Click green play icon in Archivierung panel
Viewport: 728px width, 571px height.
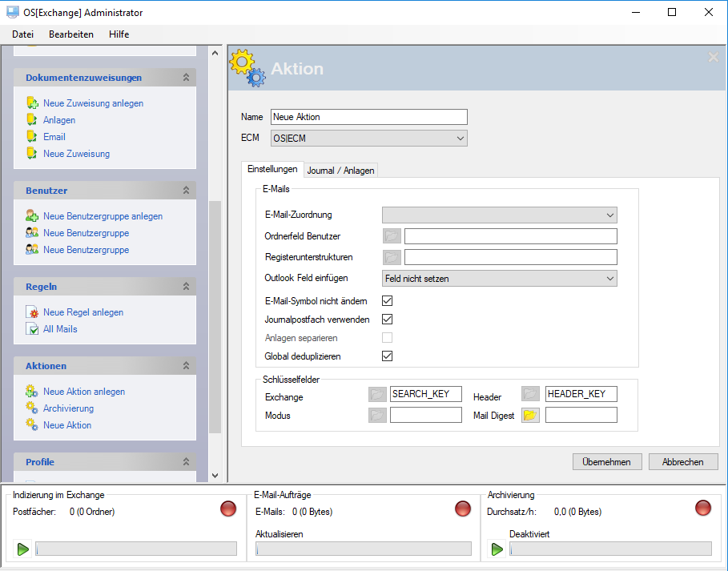tap(497, 549)
